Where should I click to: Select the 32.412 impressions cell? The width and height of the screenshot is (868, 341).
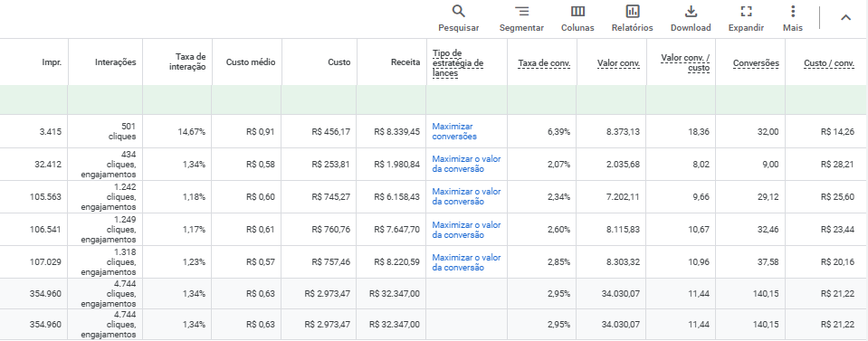(48, 165)
